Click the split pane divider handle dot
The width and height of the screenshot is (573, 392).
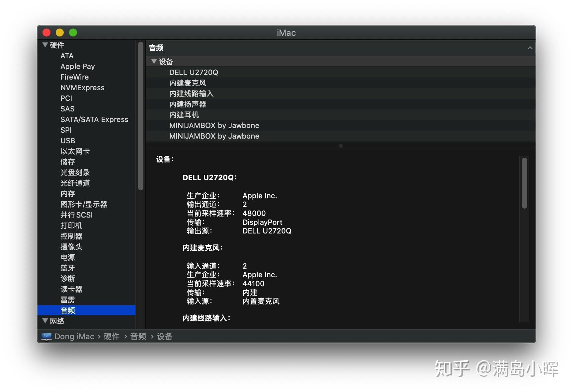pos(341,146)
